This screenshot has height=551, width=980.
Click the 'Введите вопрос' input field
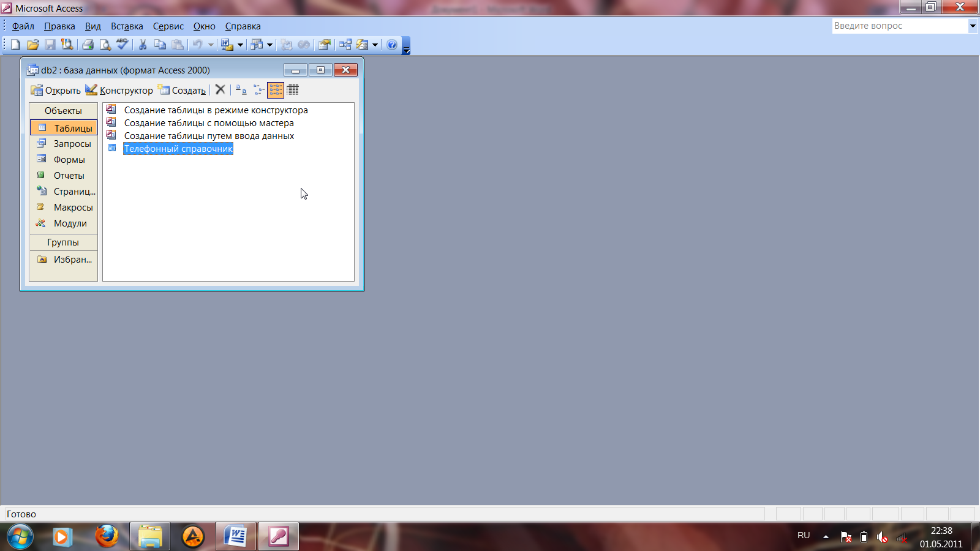pos(900,26)
